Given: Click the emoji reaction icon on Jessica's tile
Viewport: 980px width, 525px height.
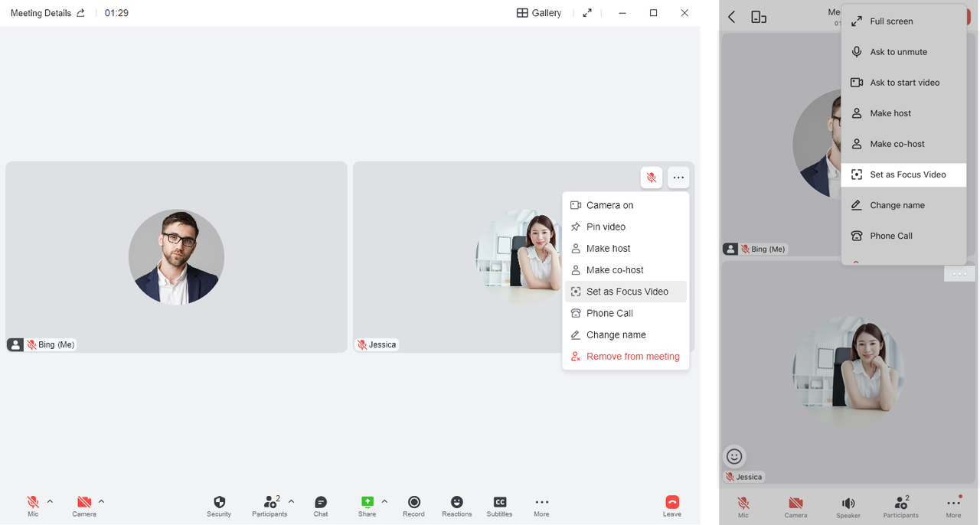Looking at the screenshot, I should pyautogui.click(x=734, y=456).
